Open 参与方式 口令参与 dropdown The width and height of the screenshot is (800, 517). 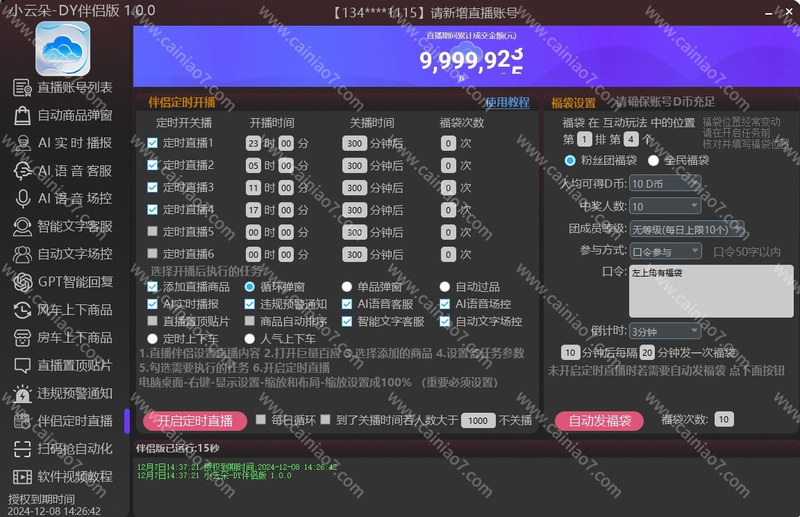[665, 251]
